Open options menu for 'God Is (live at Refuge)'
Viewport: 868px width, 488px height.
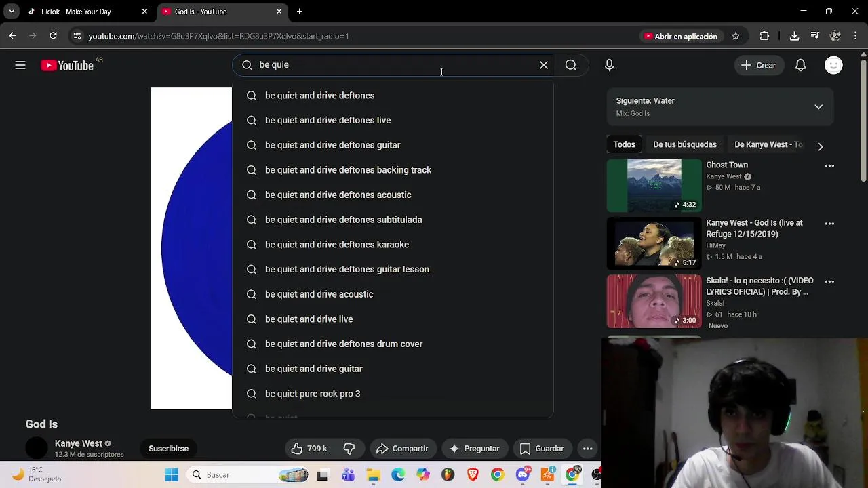(x=829, y=223)
